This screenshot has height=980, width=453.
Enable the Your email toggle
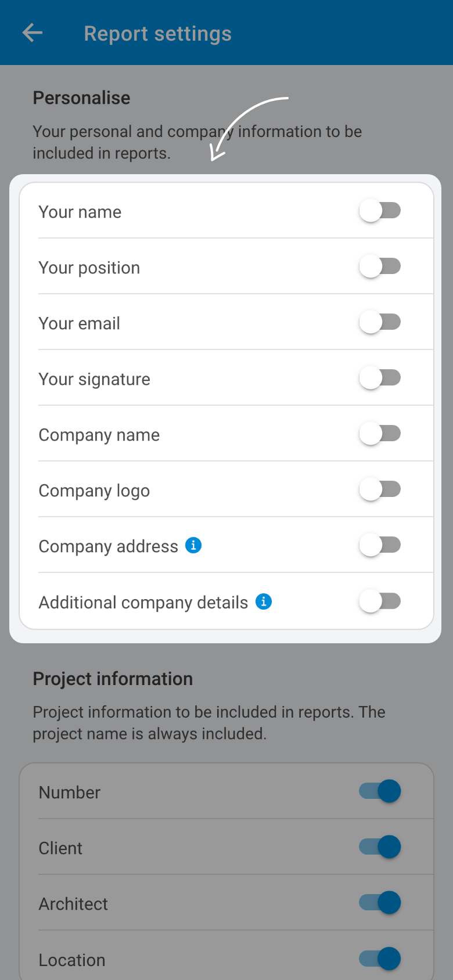click(x=380, y=322)
